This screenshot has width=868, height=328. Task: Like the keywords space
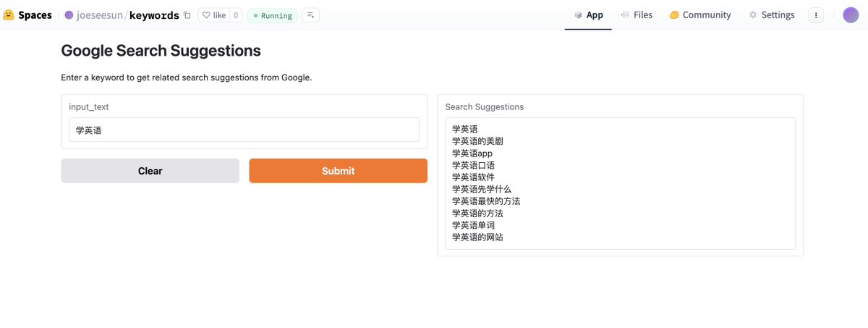213,15
